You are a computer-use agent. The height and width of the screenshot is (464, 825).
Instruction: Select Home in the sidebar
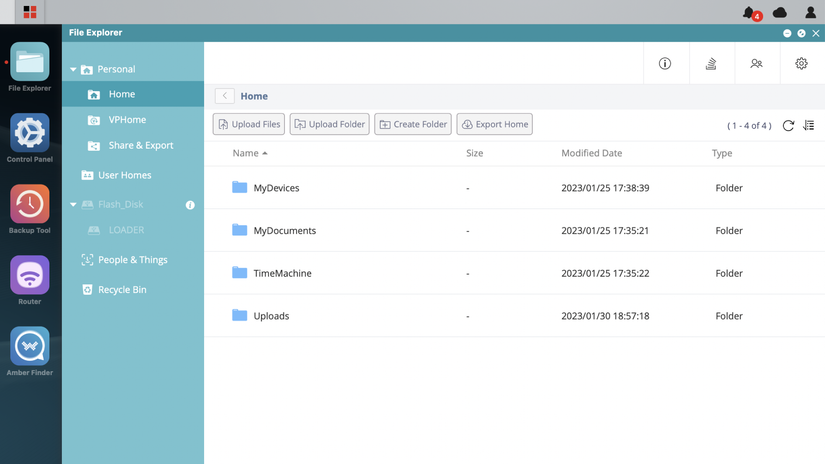133,94
